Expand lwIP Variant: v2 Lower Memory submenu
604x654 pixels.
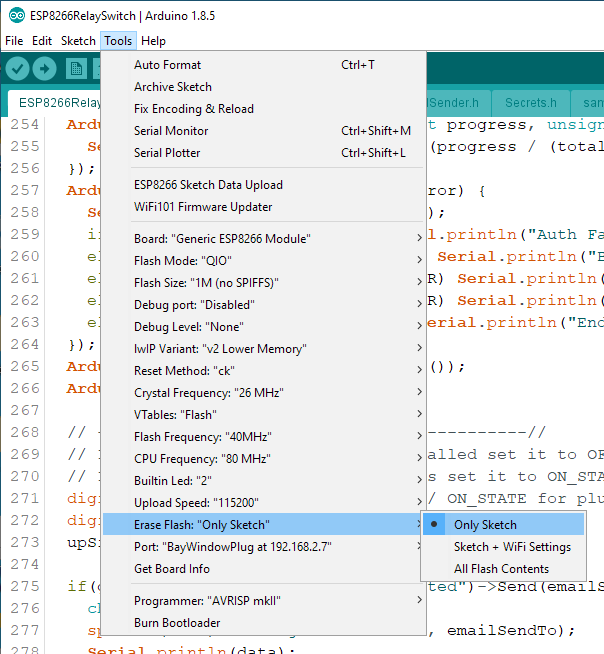pos(264,349)
